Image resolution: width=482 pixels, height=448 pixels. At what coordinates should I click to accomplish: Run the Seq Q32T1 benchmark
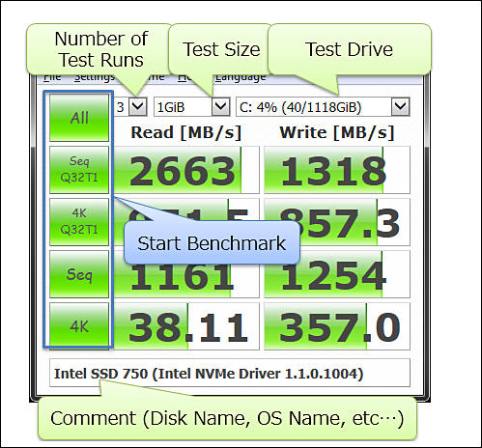tap(79, 170)
